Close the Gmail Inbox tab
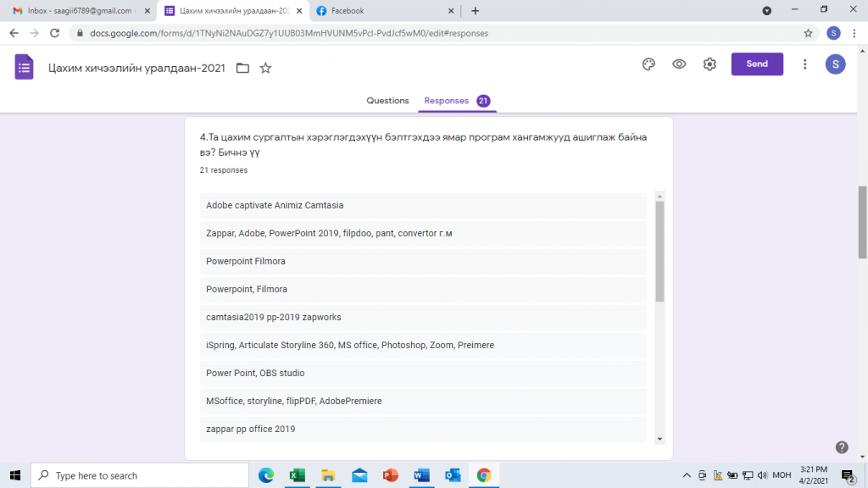The image size is (868, 488). click(147, 10)
